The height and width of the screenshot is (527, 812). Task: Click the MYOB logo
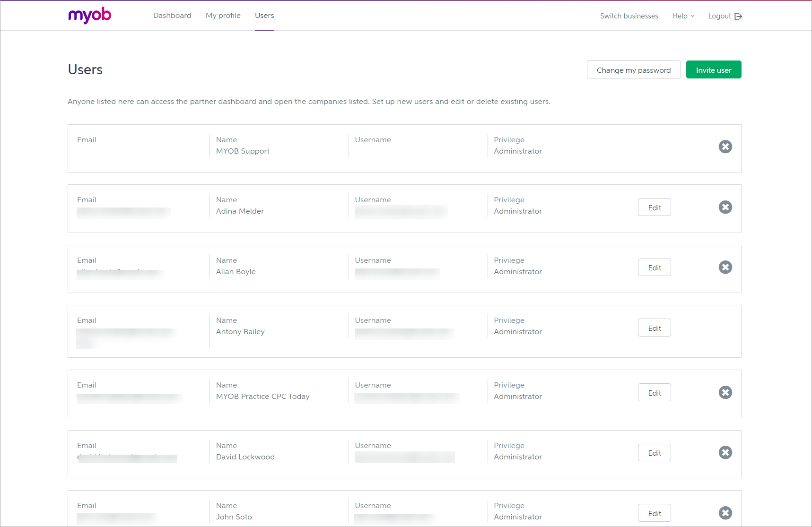(x=89, y=15)
